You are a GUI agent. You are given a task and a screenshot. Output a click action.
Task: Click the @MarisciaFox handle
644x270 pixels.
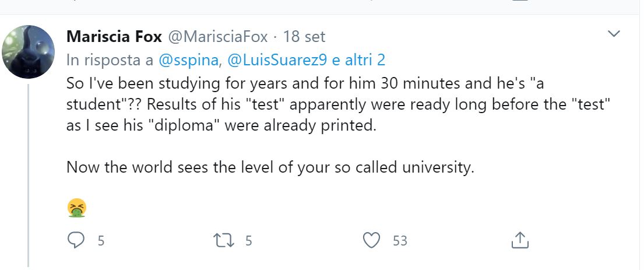[x=217, y=37]
